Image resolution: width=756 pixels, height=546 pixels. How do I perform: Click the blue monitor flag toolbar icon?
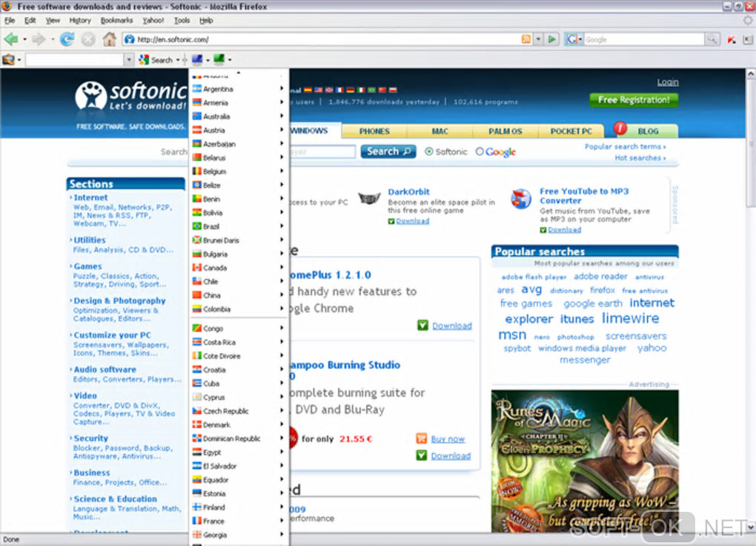point(196,59)
